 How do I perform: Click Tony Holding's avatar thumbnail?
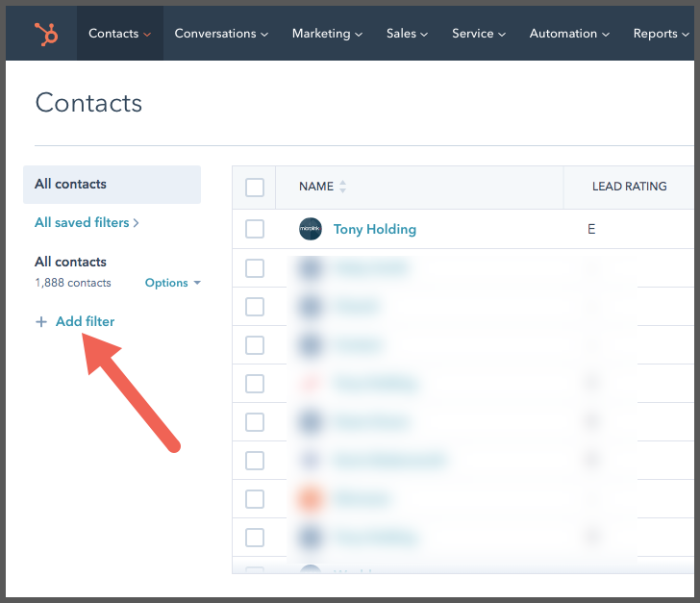pos(311,229)
